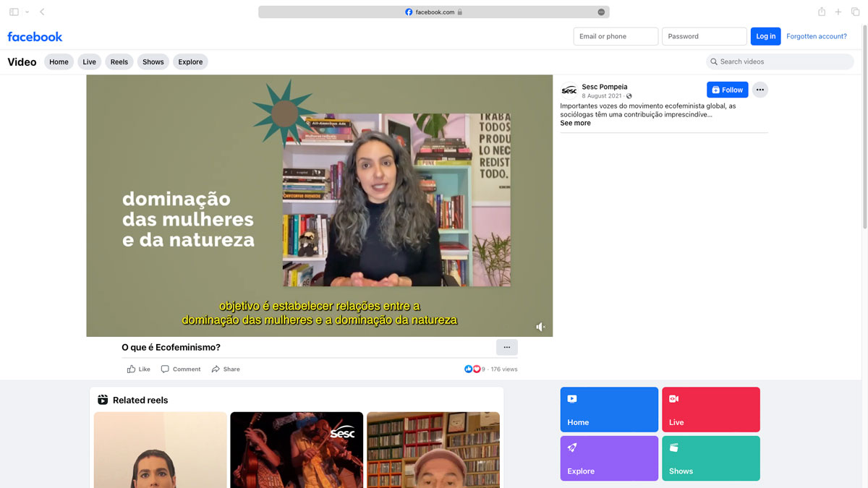Screen dimensions: 868x488
Task: Expand description with See more
Action: coord(575,124)
